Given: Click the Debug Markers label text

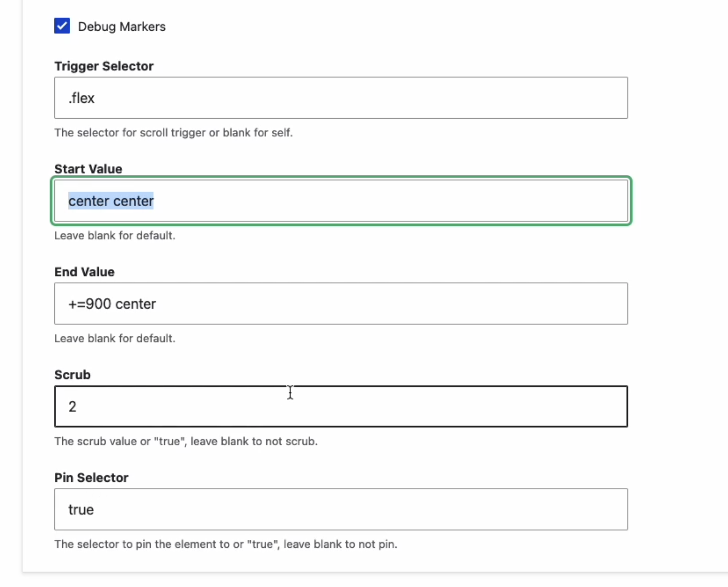Looking at the screenshot, I should pyautogui.click(x=122, y=27).
